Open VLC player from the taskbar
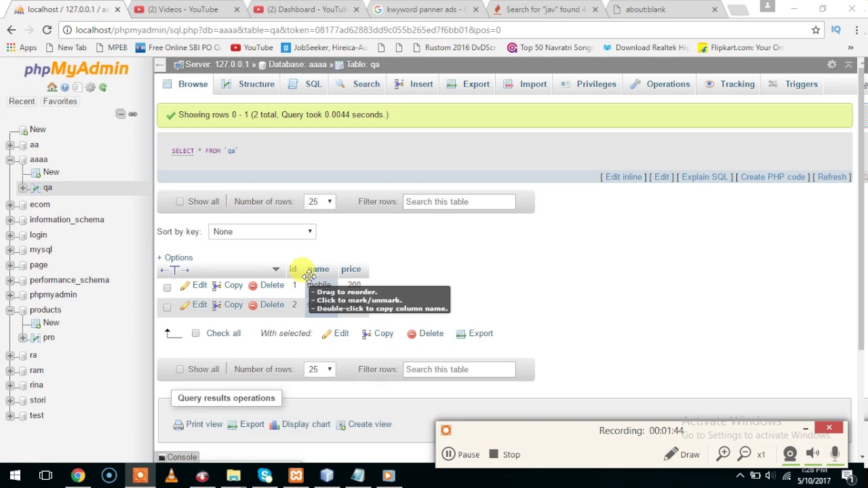 [x=171, y=476]
